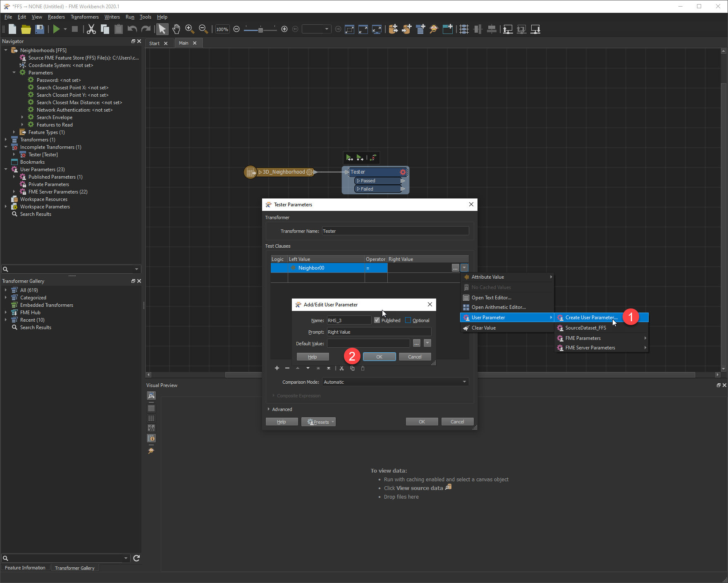Run the workspace using green play icon
This screenshot has height=583, width=728.
[56, 29]
